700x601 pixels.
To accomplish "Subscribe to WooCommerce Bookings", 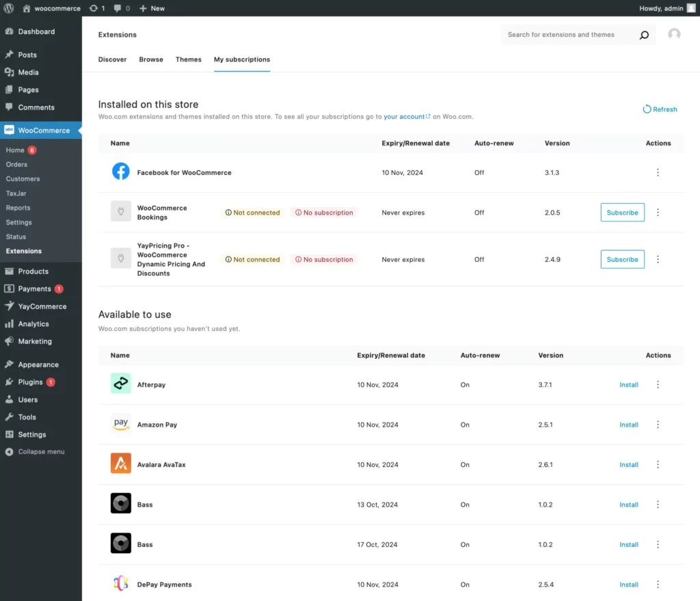I will tap(622, 213).
